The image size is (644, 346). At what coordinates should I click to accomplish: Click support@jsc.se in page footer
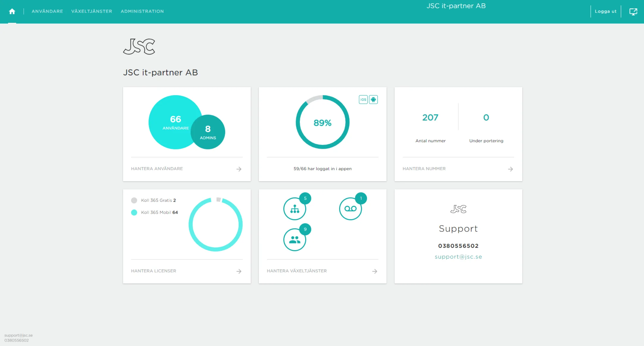(18, 335)
